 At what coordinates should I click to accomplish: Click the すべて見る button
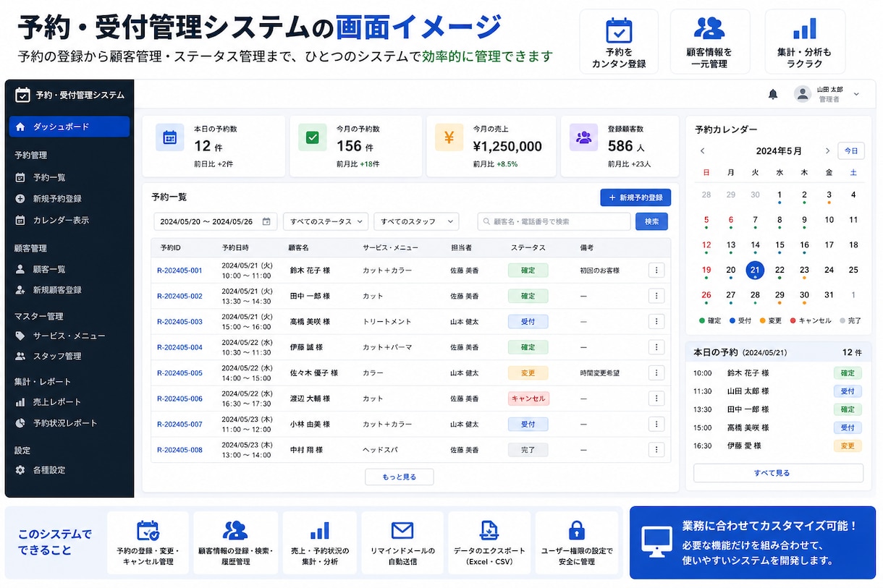[x=778, y=473]
